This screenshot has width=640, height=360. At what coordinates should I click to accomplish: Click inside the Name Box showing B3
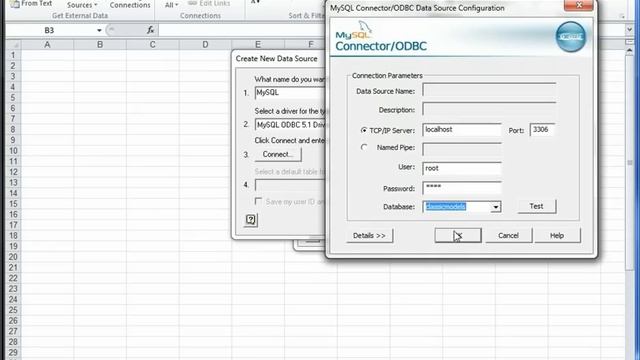coord(50,30)
